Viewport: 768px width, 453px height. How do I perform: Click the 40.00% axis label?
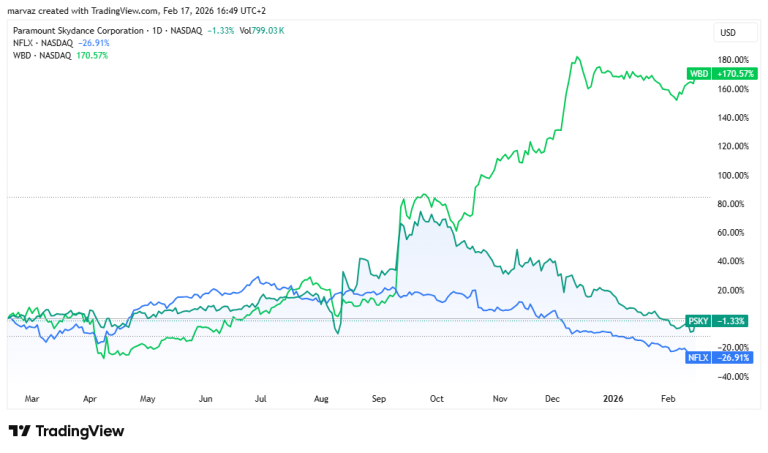pos(731,261)
